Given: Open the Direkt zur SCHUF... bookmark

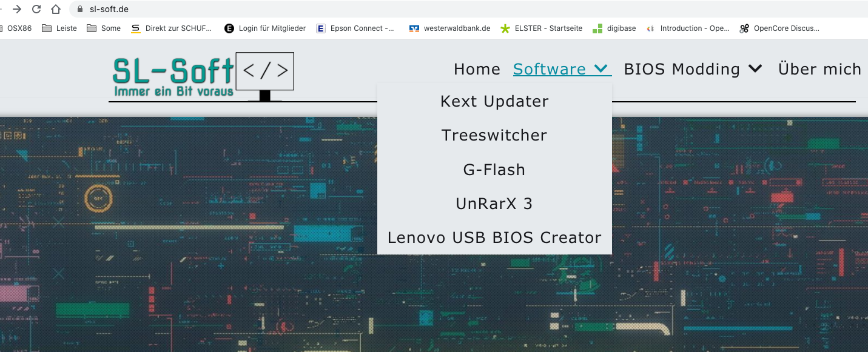Looking at the screenshot, I should 172,28.
